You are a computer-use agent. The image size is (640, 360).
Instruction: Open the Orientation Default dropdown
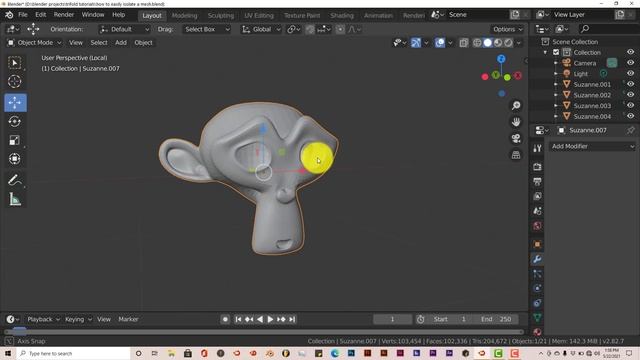click(x=124, y=29)
